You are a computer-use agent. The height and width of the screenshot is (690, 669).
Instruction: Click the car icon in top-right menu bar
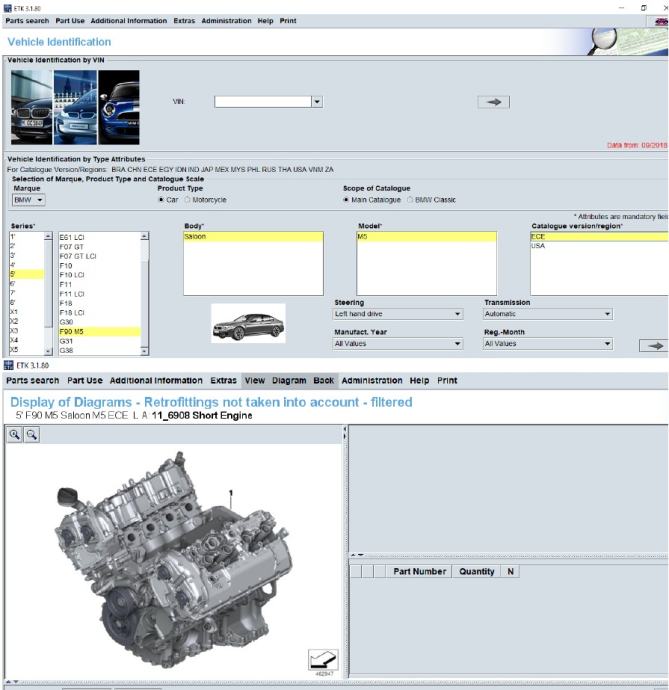tap(661, 21)
